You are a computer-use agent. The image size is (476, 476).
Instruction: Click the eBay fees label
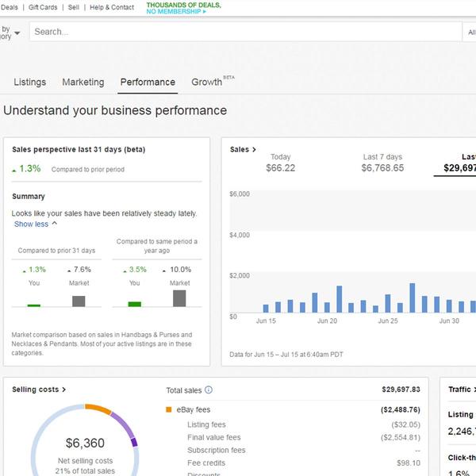click(x=194, y=409)
